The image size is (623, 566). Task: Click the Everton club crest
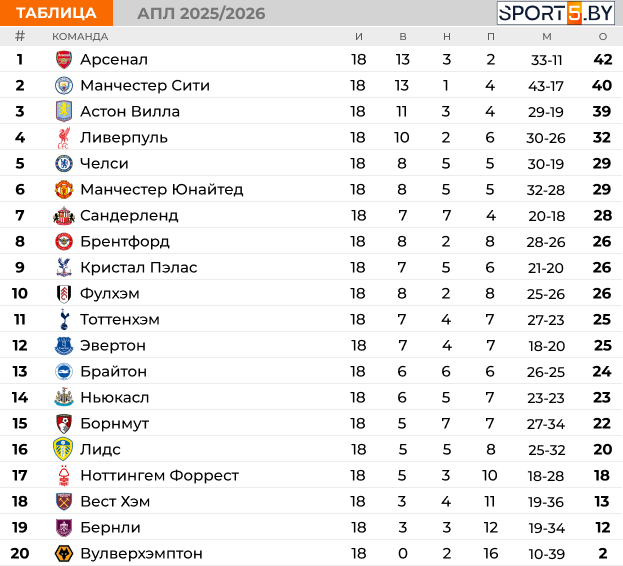click(x=64, y=345)
